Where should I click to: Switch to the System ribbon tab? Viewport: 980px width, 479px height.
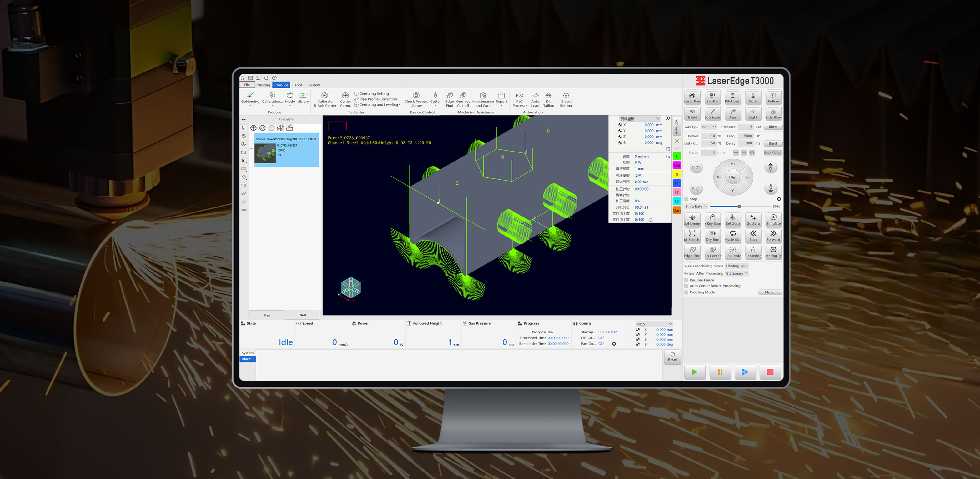point(314,85)
